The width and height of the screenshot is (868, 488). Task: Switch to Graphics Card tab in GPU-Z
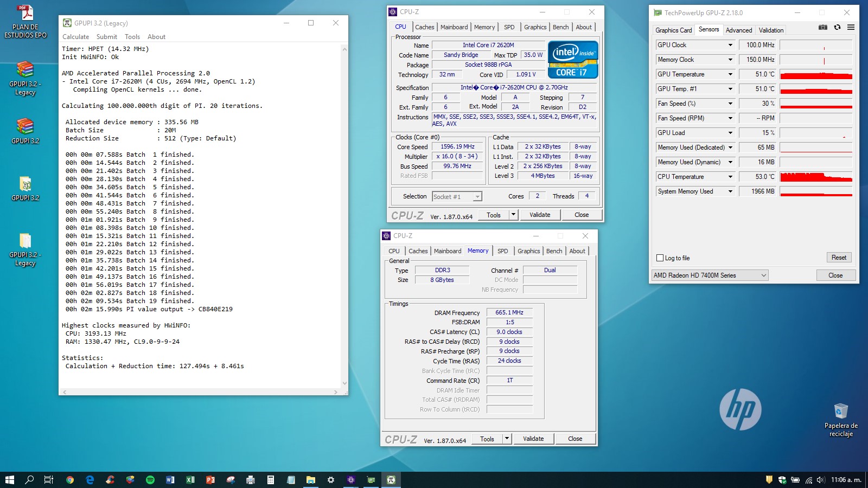click(673, 30)
